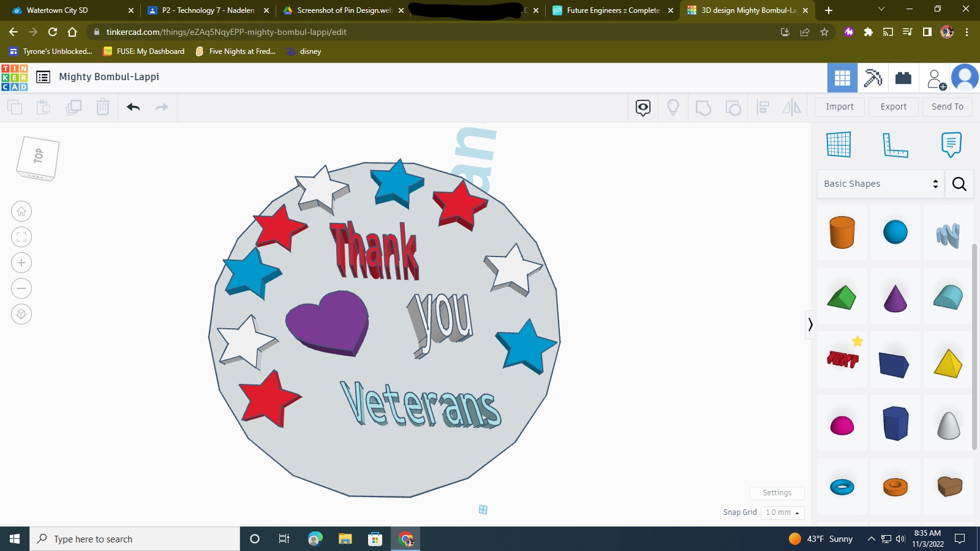The width and height of the screenshot is (980, 551).
Task: Open Snap Grid 1.0 mm dropdown
Action: click(783, 512)
